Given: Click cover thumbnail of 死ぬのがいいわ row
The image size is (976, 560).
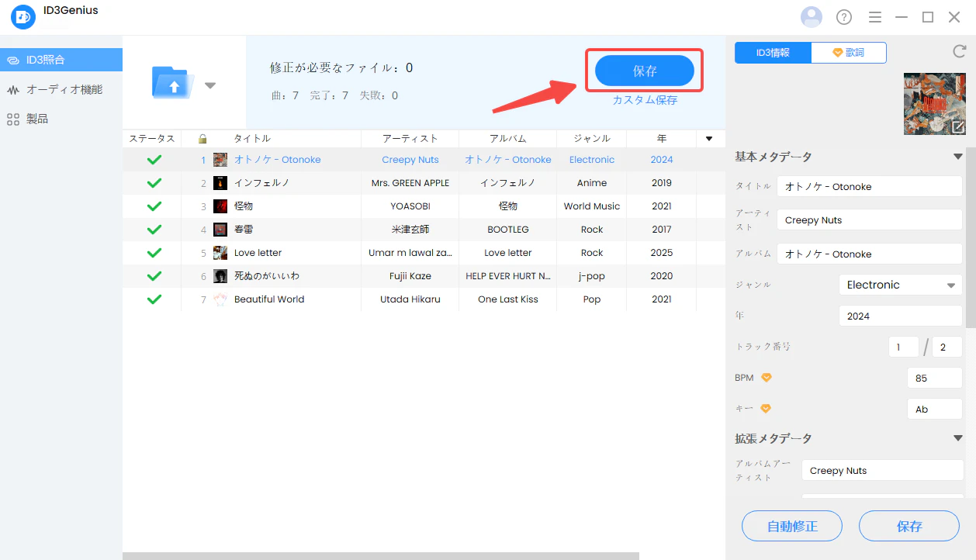Looking at the screenshot, I should coord(220,276).
